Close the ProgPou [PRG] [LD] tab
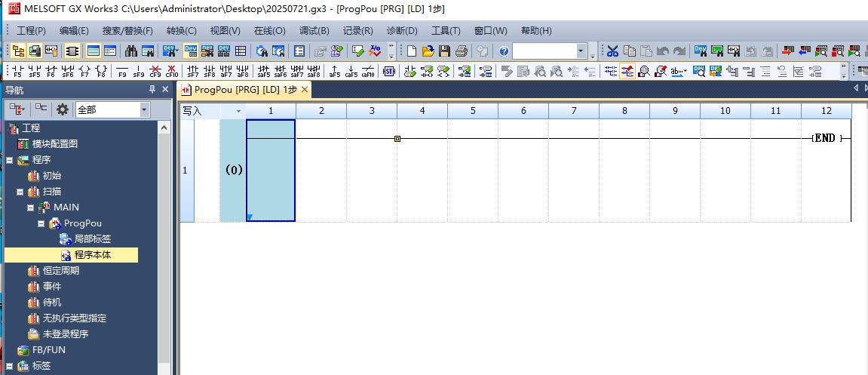Viewport: 868px width, 375px height. (305, 90)
